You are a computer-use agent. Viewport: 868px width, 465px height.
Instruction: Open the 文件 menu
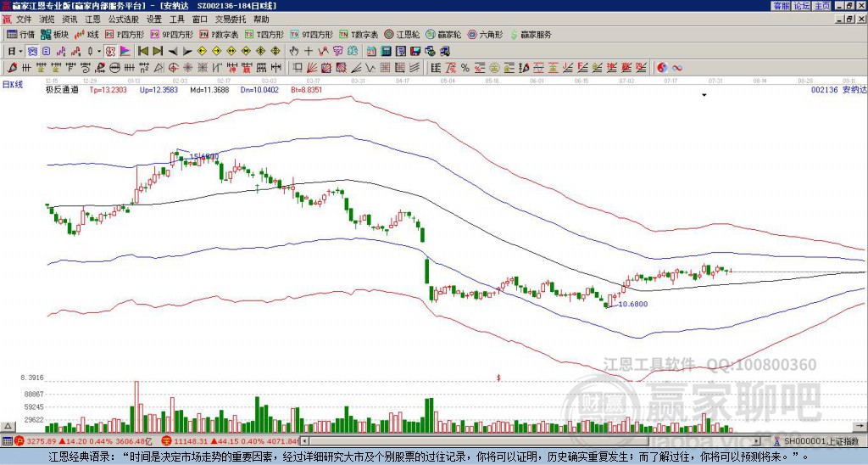[24, 20]
